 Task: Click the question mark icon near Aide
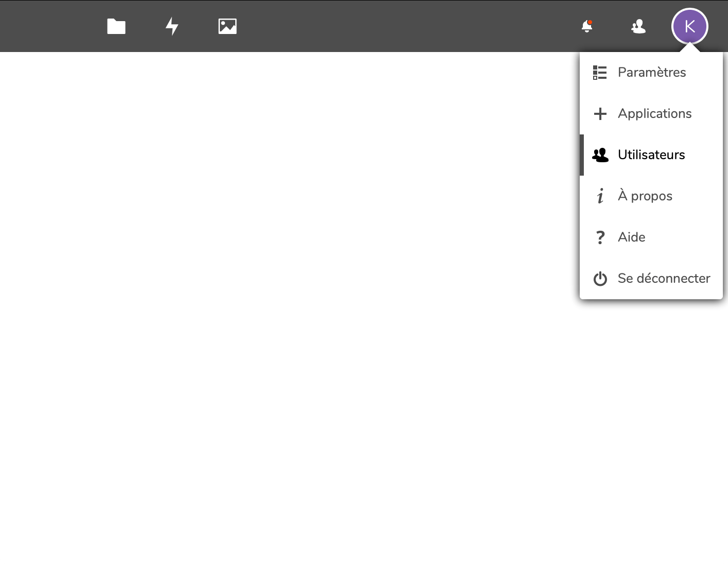click(x=600, y=237)
